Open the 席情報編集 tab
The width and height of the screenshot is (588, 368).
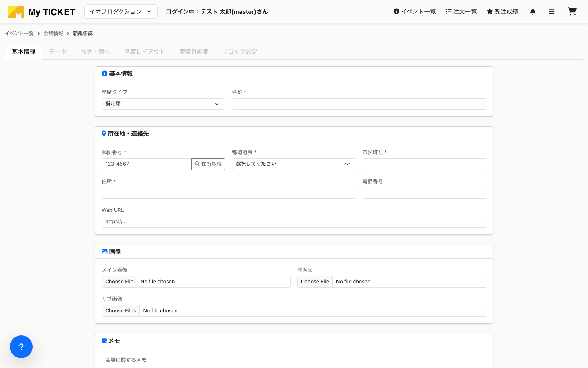(x=194, y=52)
